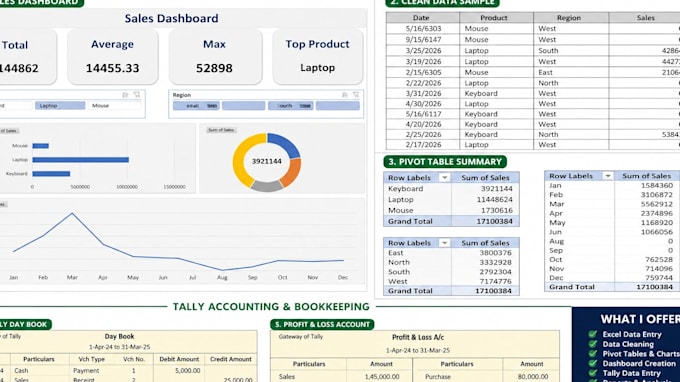This screenshot has height=382, width=680.
Task: Click Grand Total row of monthly pivot table
Action: click(x=611, y=287)
